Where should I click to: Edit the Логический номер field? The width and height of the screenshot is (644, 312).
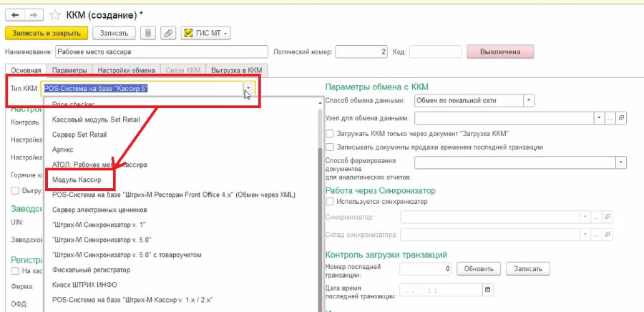[x=361, y=52]
